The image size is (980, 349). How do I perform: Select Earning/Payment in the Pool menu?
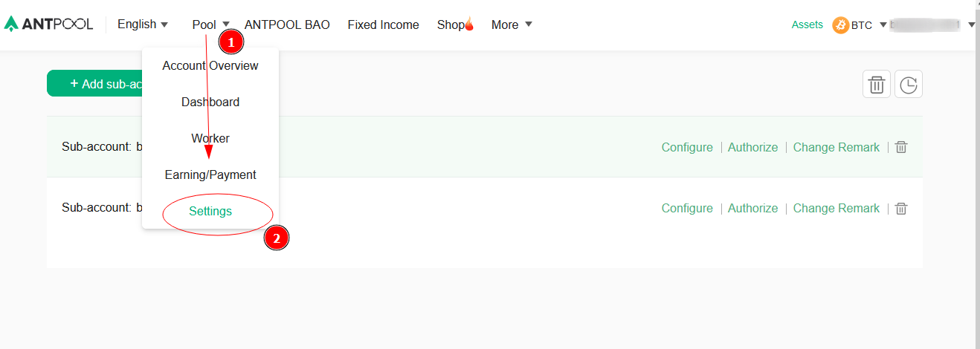pyautogui.click(x=210, y=174)
